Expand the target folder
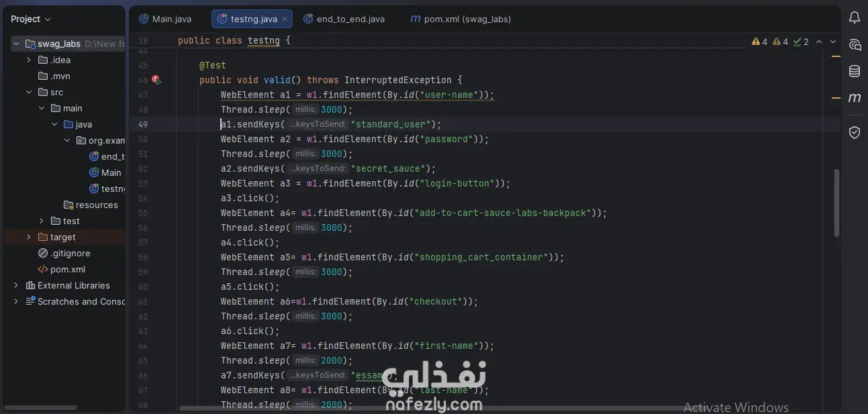Viewport: 868px width, 414px height. (28, 237)
